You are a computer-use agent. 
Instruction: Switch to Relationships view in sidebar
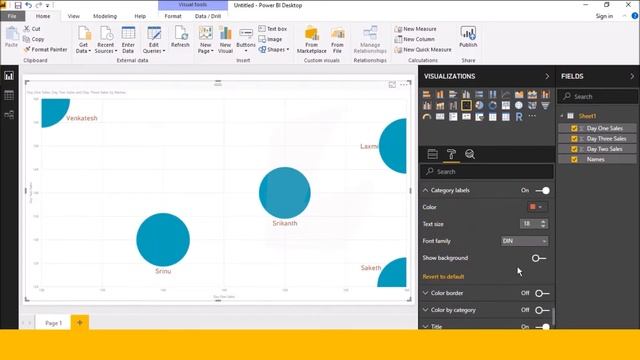[x=9, y=115]
